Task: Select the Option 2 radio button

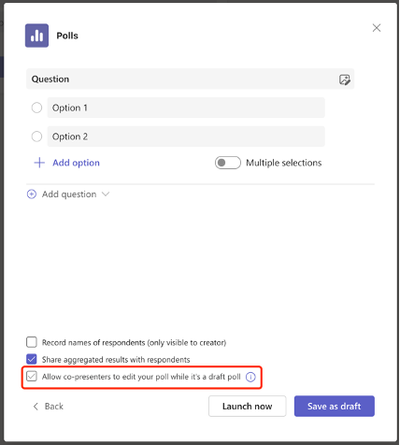Action: point(37,136)
